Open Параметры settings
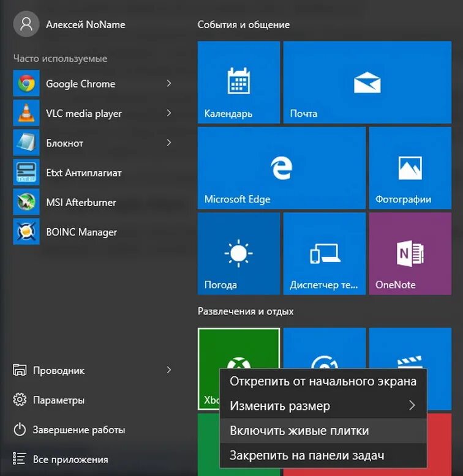 59,400
